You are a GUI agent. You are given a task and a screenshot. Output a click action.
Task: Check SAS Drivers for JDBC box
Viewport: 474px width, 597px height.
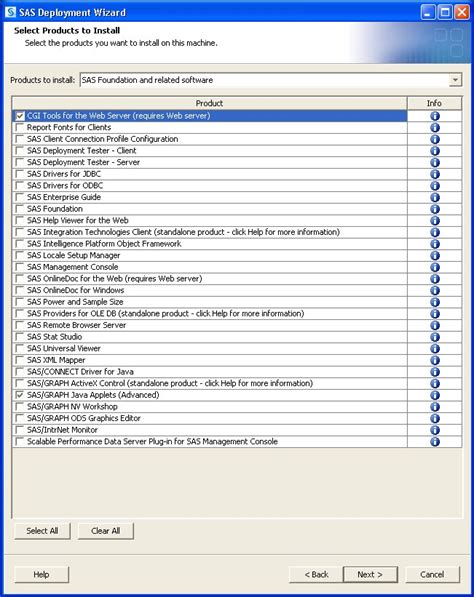pos(19,174)
